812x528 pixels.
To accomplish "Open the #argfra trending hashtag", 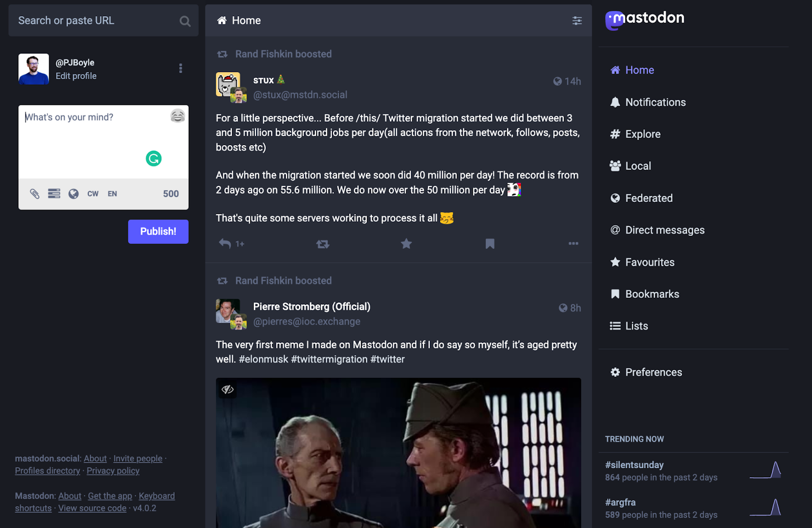I will coord(620,503).
